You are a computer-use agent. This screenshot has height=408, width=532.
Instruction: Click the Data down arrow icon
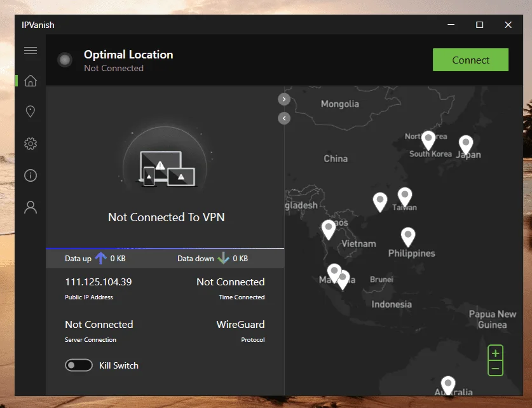coord(223,258)
